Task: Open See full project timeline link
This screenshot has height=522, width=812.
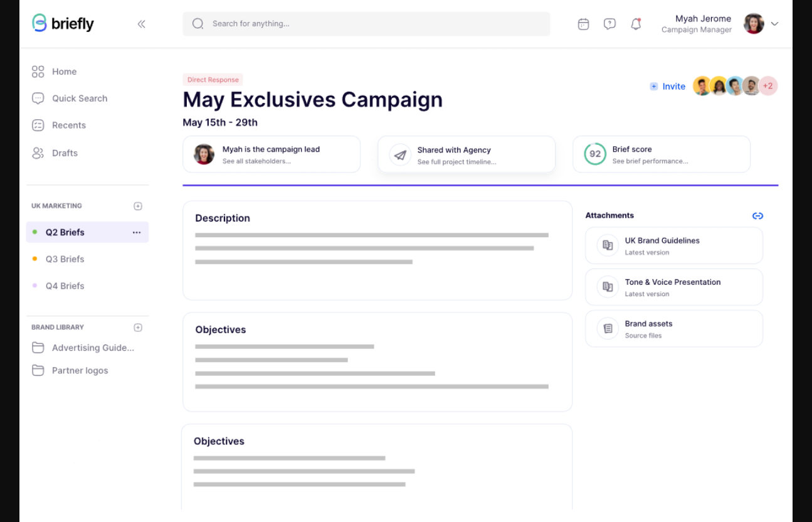Action: pos(456,162)
